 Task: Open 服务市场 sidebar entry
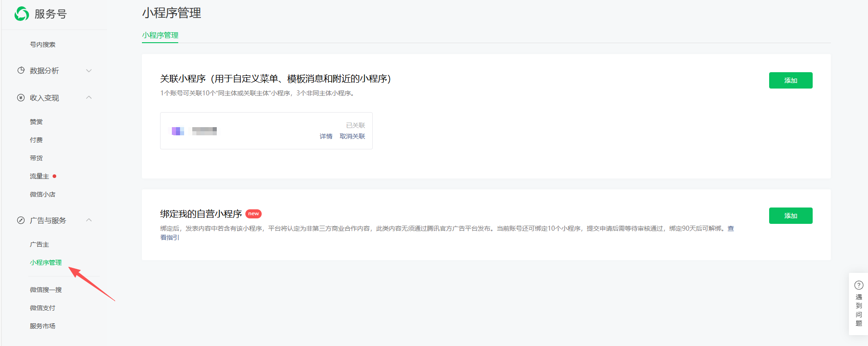[43, 326]
